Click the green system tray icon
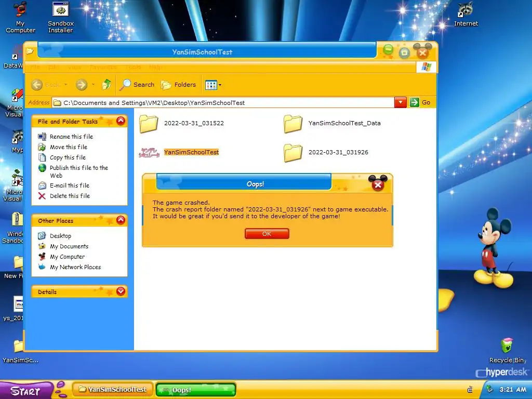532x399 pixels. coord(489,389)
